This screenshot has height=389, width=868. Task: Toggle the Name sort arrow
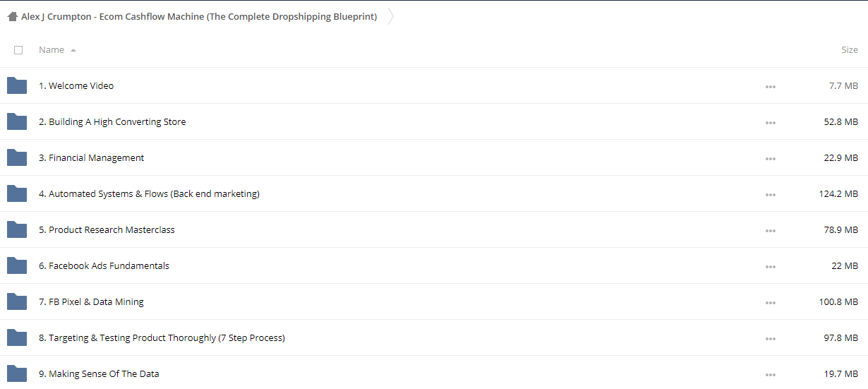tap(73, 50)
